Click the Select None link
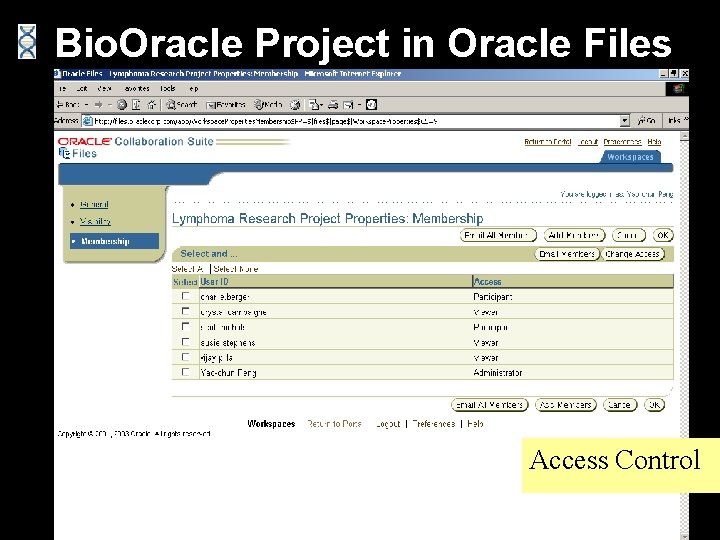The height and width of the screenshot is (540, 720). coord(236,269)
